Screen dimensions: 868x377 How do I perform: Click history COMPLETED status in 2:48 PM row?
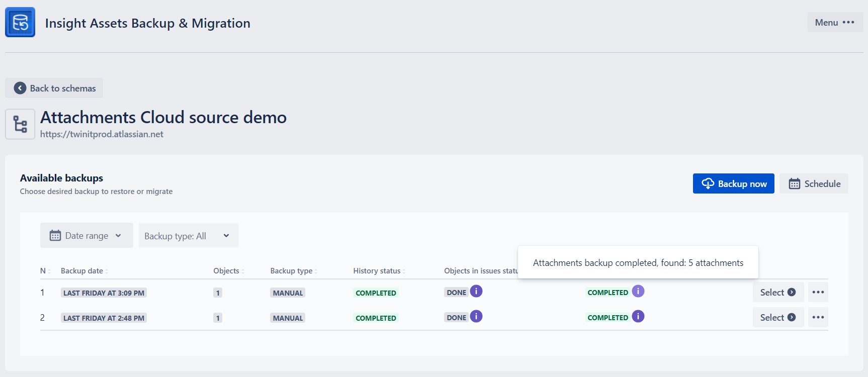(376, 318)
